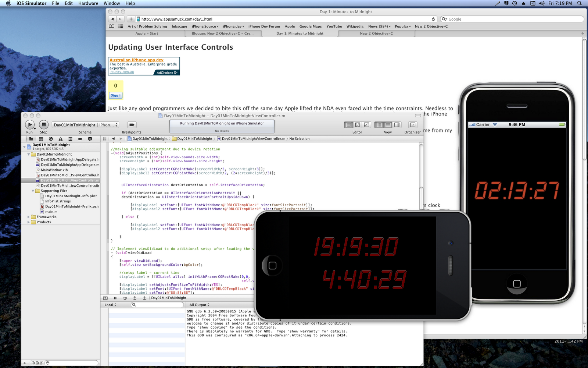Open the Xcode Organizer
This screenshot has width=588, height=368.
pos(412,125)
